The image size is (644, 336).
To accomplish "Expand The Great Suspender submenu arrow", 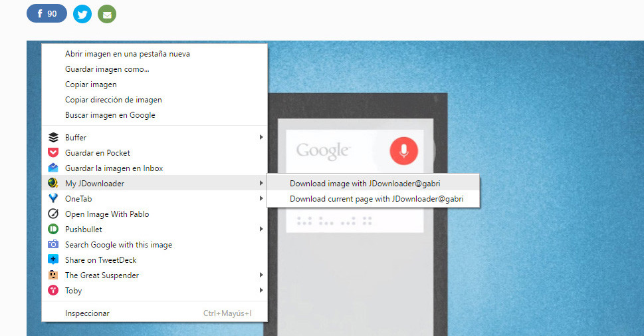I will click(261, 275).
